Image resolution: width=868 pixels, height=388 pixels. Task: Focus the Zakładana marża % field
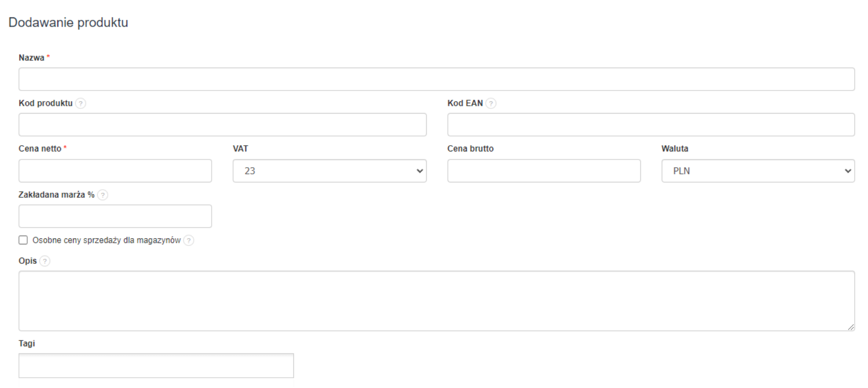click(x=115, y=216)
